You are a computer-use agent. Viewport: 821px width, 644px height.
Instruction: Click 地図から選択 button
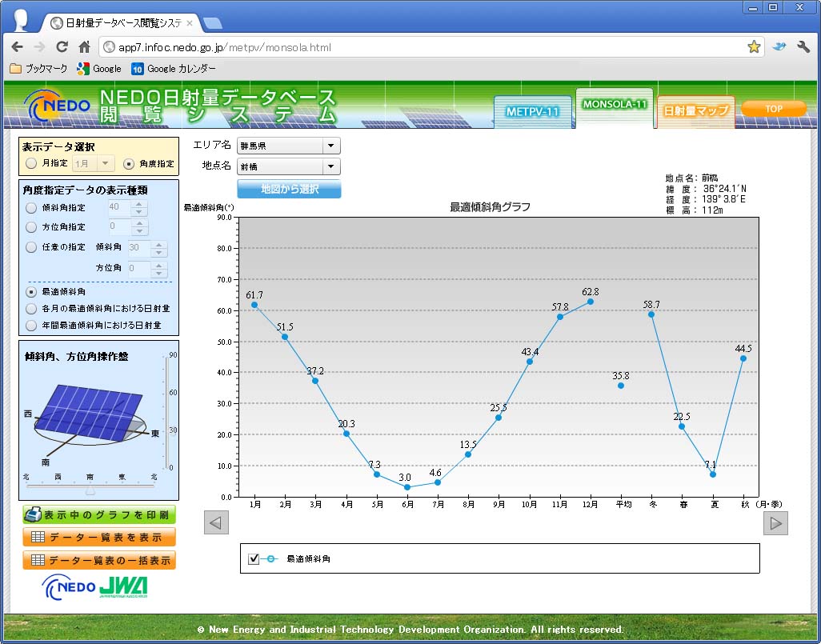click(289, 189)
